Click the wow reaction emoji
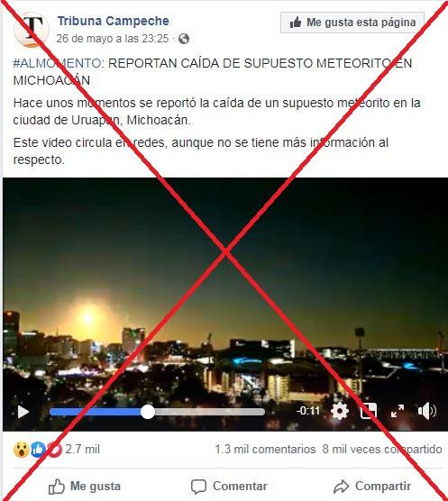Screen dimensions: 448x501 [22, 450]
